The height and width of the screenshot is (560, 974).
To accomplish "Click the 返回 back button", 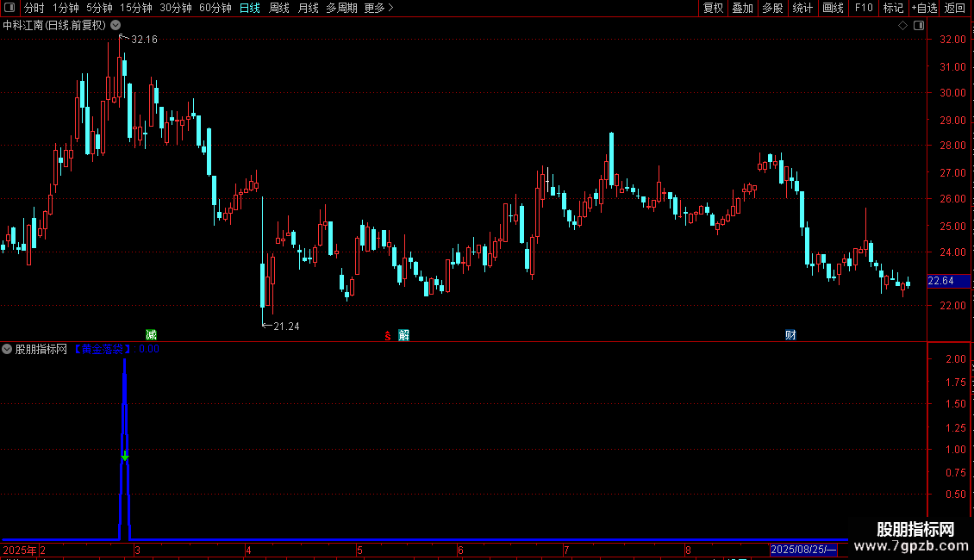I will 955,8.
